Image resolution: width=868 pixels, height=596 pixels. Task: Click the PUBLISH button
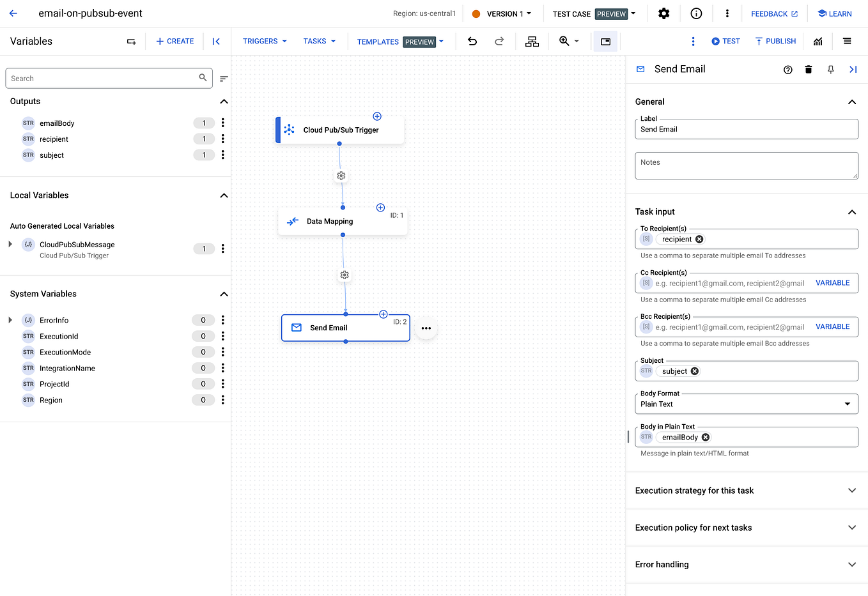[775, 41]
